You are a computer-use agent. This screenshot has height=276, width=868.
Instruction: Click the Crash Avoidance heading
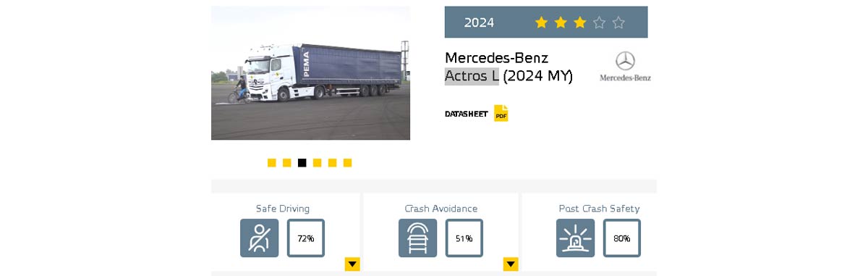pyautogui.click(x=441, y=209)
